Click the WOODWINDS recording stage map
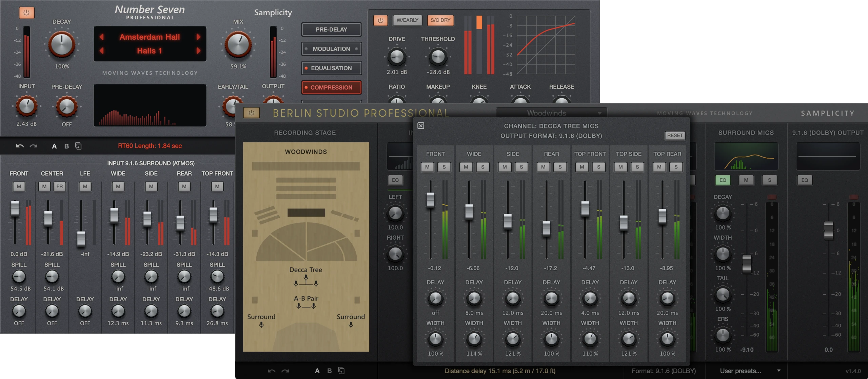Screen dimensions: 868x379 [x=306, y=246]
